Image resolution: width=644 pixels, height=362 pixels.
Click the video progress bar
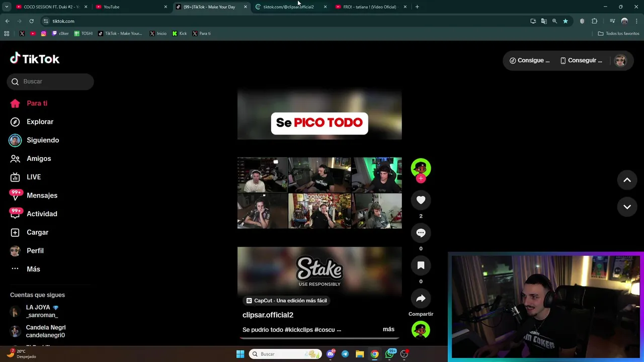pyautogui.click(x=319, y=338)
